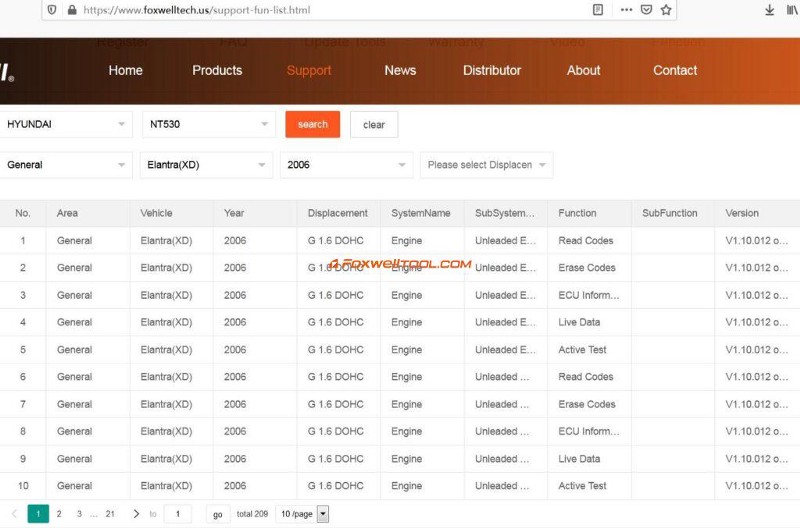Go to page 21 in pagination
This screenshot has width=800, height=528.
coord(110,514)
